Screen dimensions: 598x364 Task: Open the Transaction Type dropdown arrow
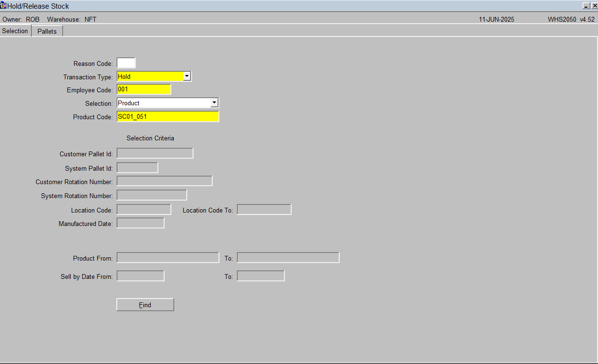pyautogui.click(x=187, y=76)
